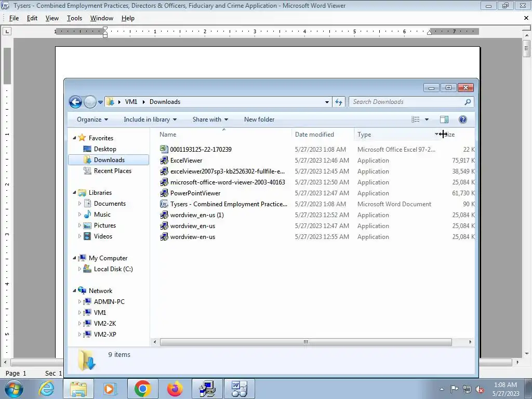Open the view options dropdown arrow
This screenshot has height=399, width=532.
pos(427,119)
